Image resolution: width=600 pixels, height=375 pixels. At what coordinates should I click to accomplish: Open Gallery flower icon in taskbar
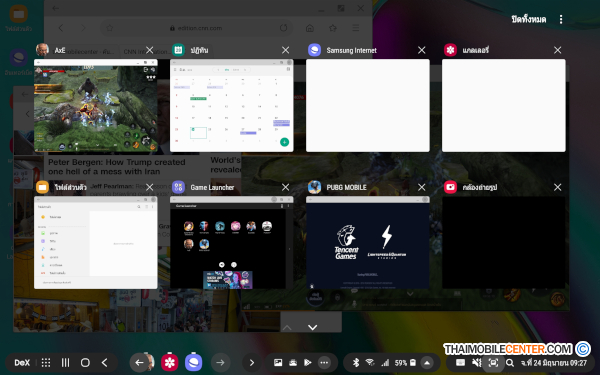point(170,362)
